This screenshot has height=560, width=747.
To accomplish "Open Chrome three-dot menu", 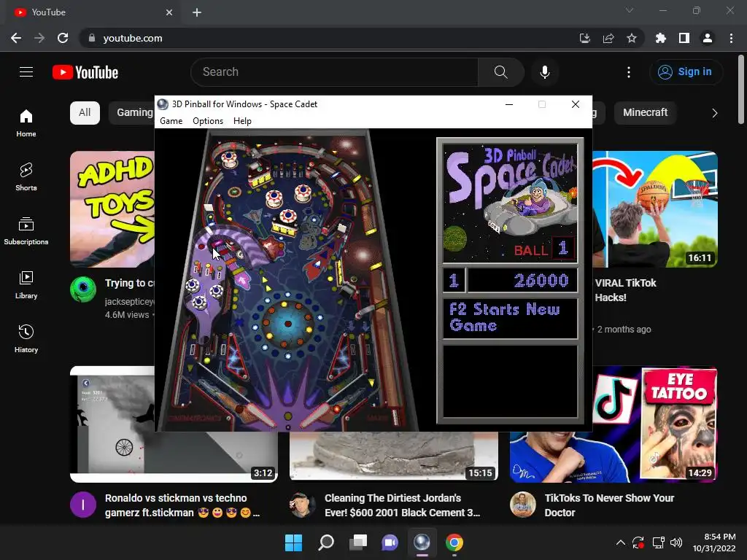I will click(731, 38).
